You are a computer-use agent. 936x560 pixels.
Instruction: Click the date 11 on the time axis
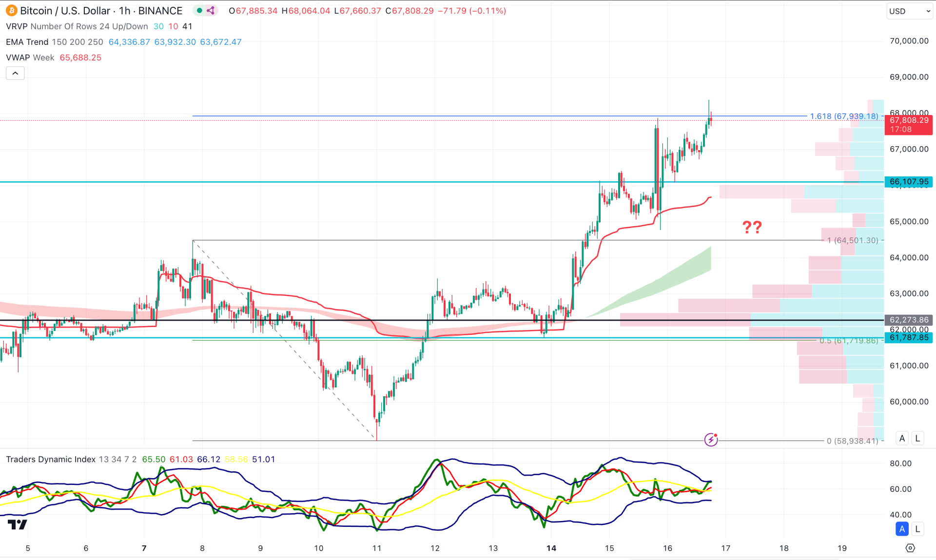(x=377, y=548)
